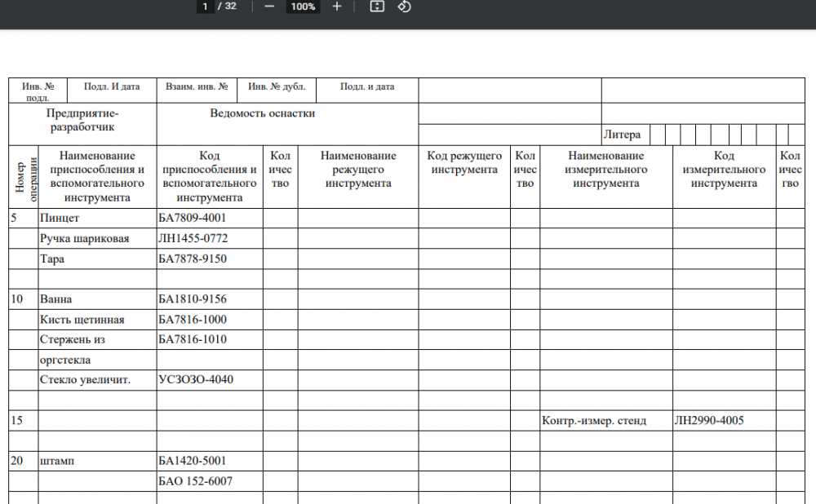Screen dimensions: 816x504
Task: Click the code 'БА1810-9156'
Action: point(193,299)
